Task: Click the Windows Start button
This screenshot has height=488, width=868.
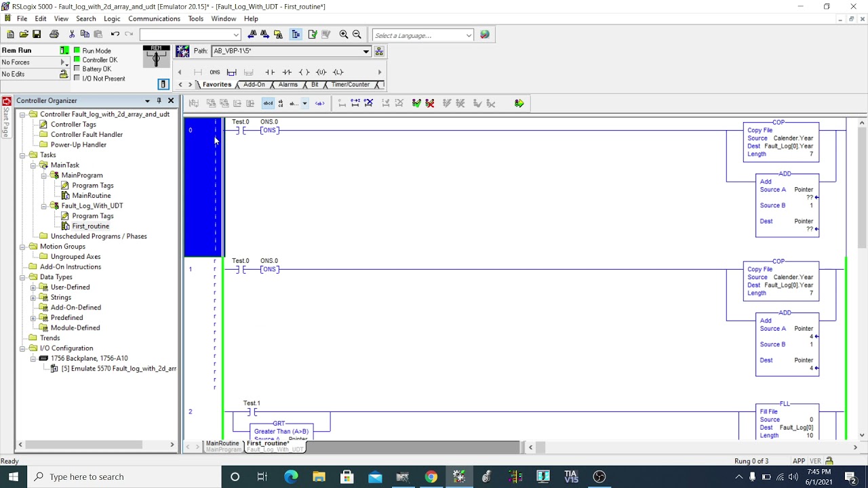Action: point(14,476)
